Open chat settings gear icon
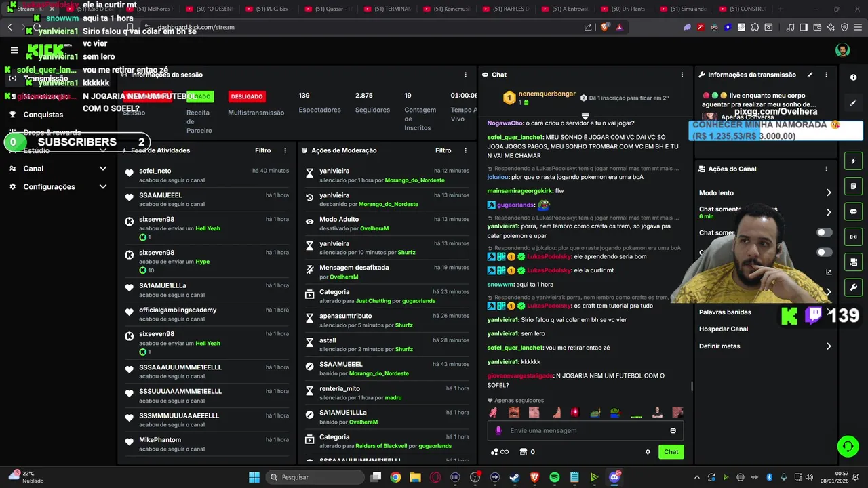 [648, 452]
